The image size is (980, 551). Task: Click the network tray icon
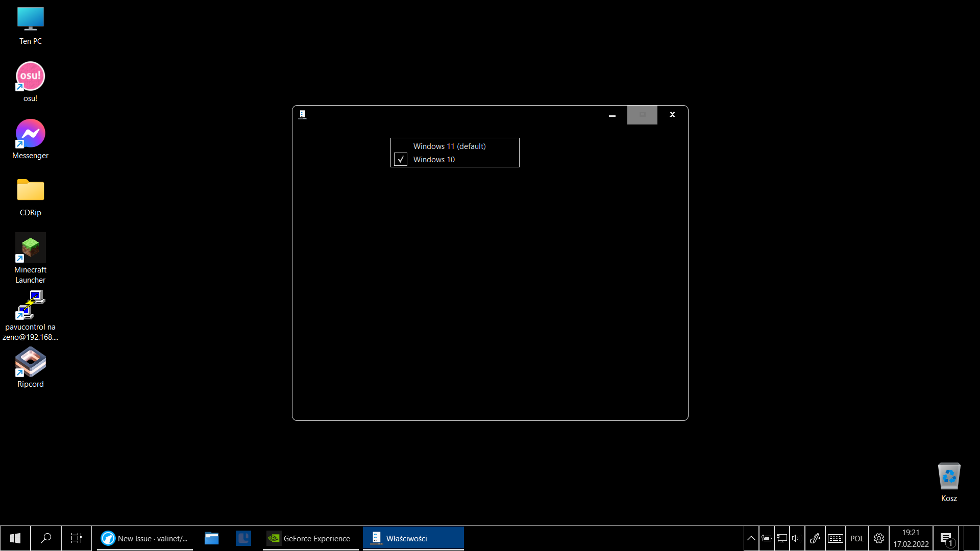782,538
